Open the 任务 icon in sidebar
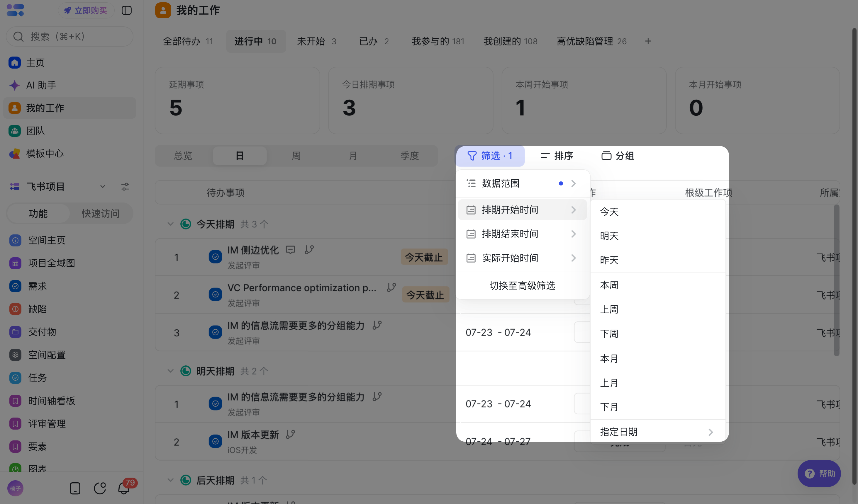The image size is (858, 504). coord(15,378)
